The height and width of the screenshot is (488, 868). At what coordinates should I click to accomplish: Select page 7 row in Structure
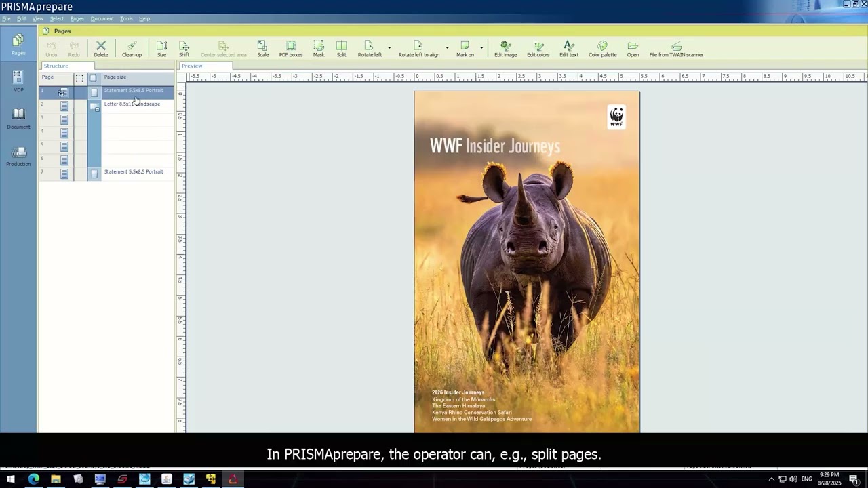click(106, 173)
